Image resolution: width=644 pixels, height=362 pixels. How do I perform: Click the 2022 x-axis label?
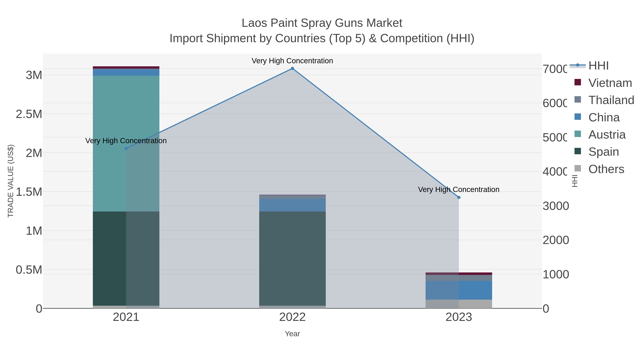click(x=292, y=317)
